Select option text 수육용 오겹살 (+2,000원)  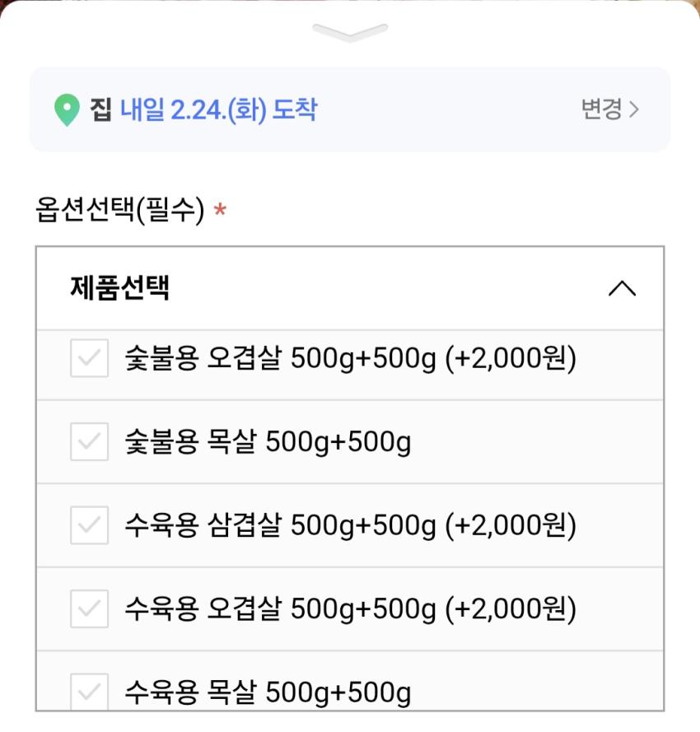350,609
